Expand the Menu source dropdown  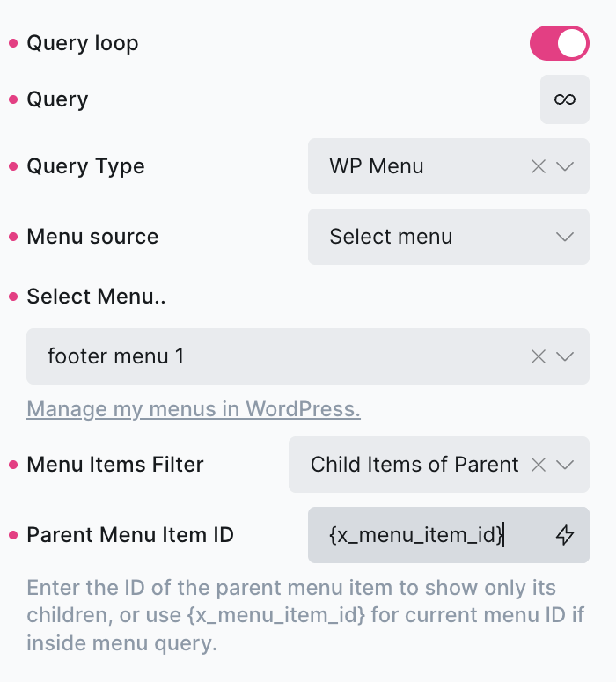point(565,237)
